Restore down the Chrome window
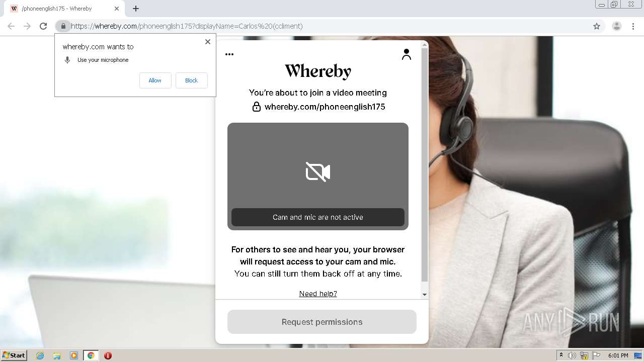This screenshot has height=362, width=644. (x=614, y=5)
